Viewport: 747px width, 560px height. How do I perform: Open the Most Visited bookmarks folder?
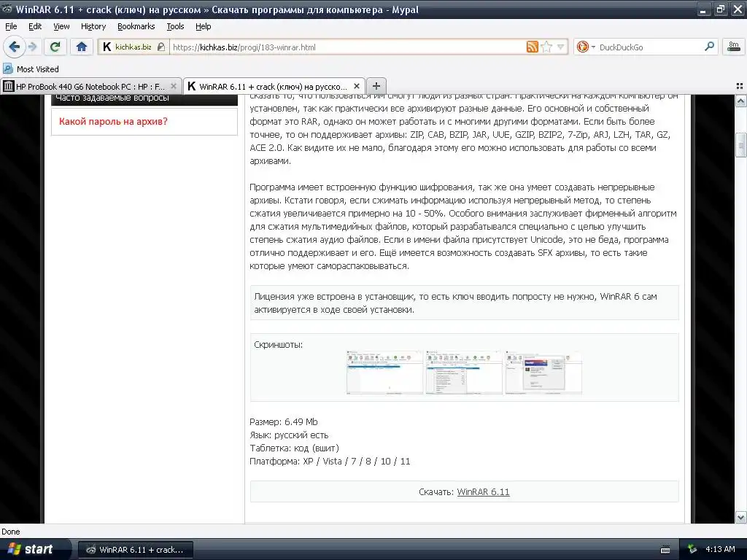coord(31,69)
